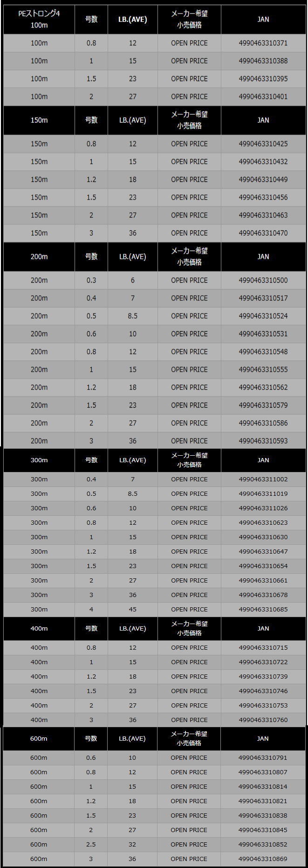The height and width of the screenshot is (868, 308).
Task: Click the 400m section header cell
Action: 39,628
